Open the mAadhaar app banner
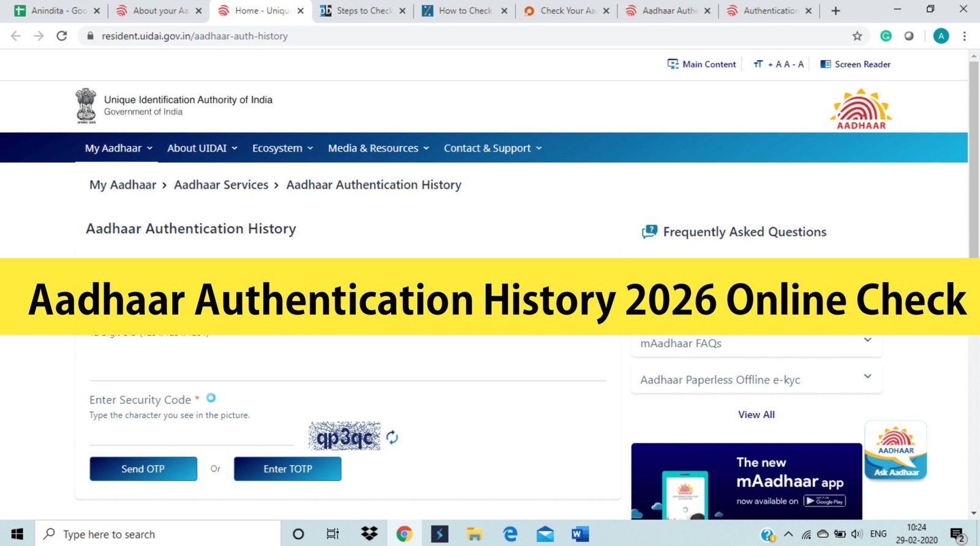This screenshot has height=546, width=980. pos(747,481)
